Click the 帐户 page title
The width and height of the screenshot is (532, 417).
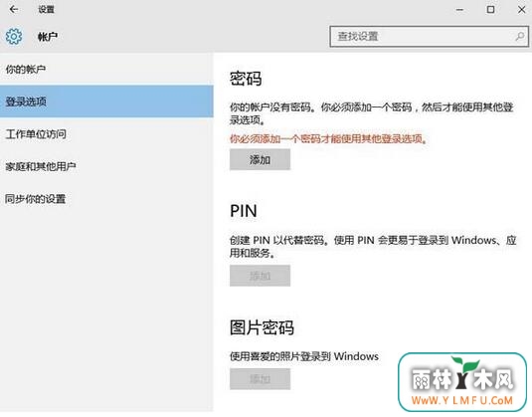coord(48,37)
